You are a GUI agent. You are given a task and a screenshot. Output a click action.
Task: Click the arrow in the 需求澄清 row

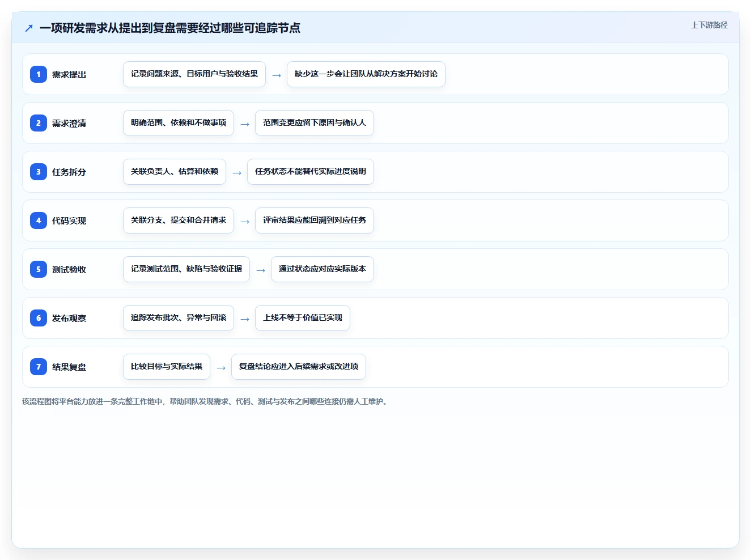(x=245, y=124)
